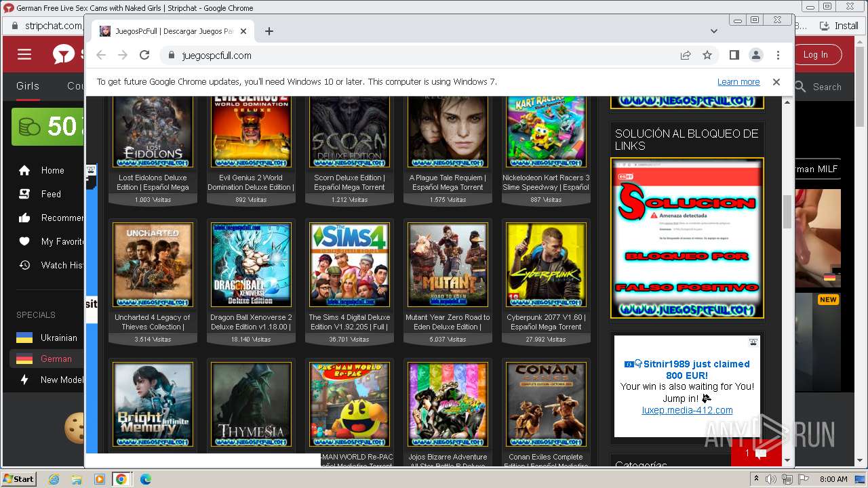Open Stripchat hamburger menu
This screenshot has height=488, width=868.
point(24,55)
